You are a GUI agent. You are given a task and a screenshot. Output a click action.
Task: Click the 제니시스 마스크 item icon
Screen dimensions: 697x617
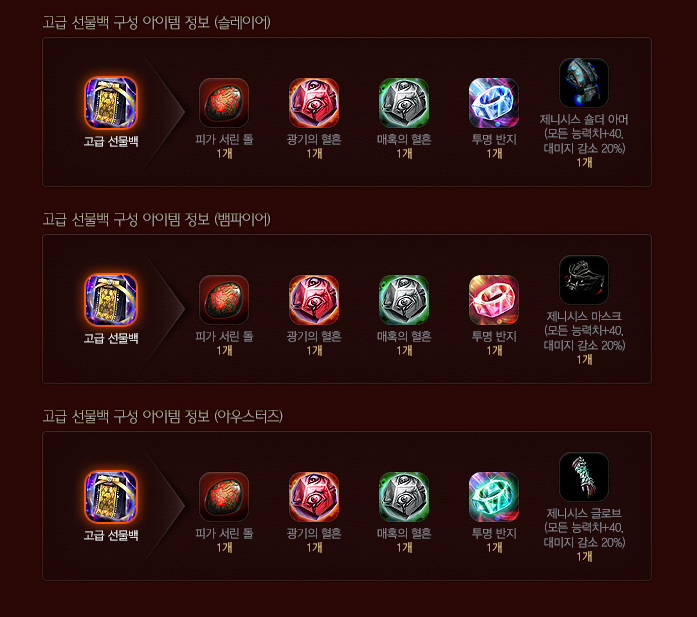pyautogui.click(x=584, y=280)
